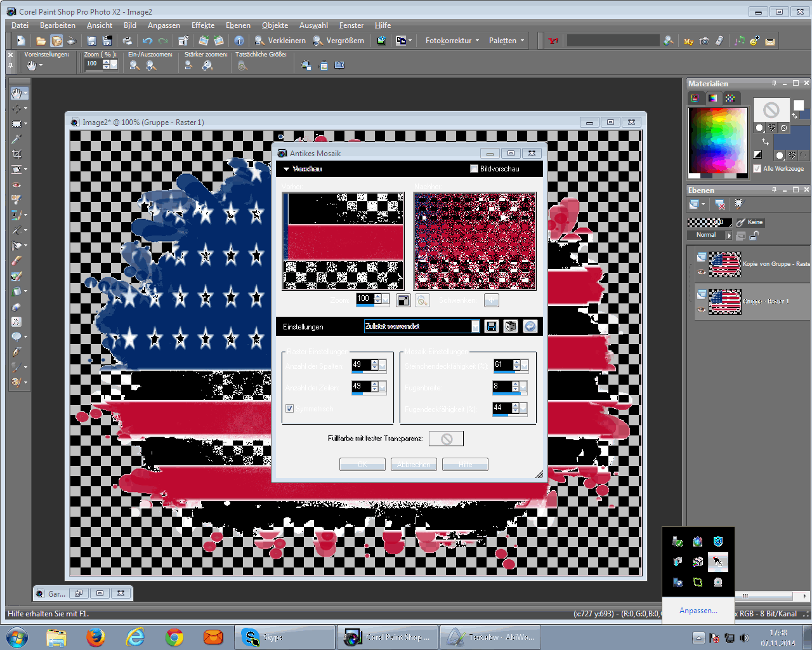Image resolution: width=812 pixels, height=650 pixels.
Task: Click the Verkleinern zoom out button
Action: coord(280,41)
